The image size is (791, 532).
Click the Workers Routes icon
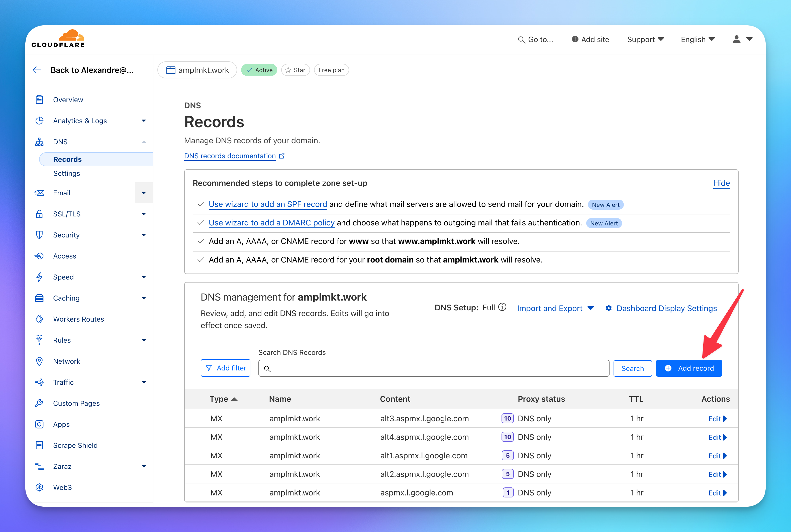(x=39, y=319)
